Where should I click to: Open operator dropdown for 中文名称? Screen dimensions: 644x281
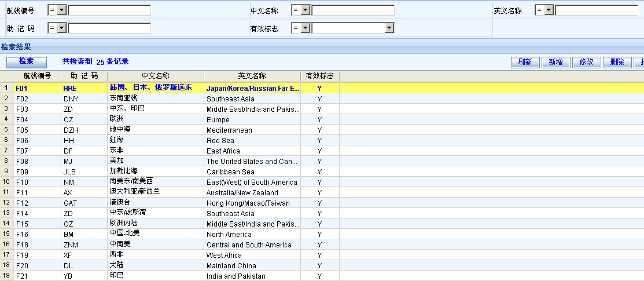point(306,10)
